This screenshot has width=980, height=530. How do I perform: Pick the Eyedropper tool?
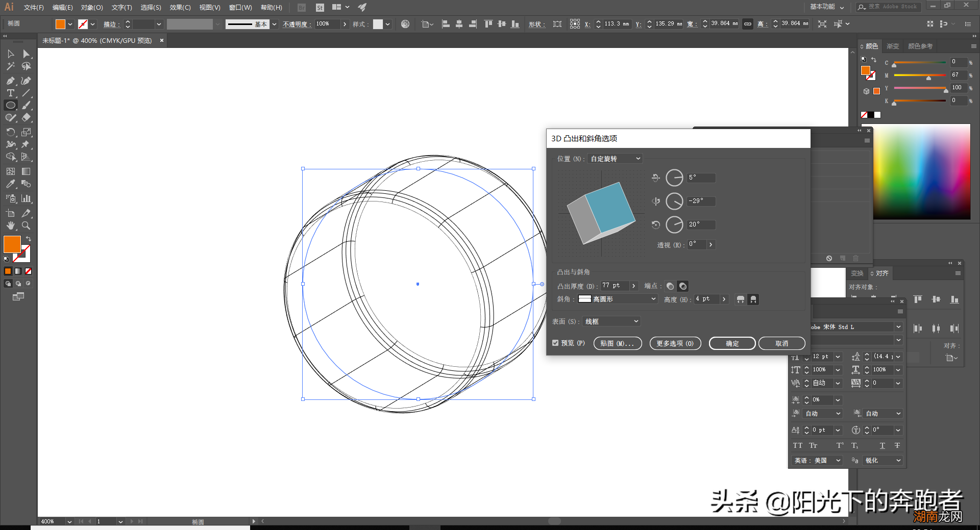pyautogui.click(x=10, y=184)
